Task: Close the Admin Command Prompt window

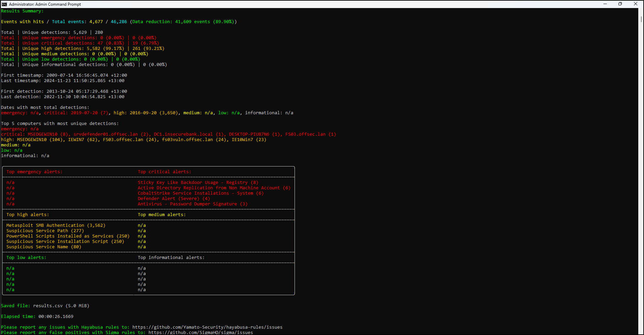Action: pos(636,4)
